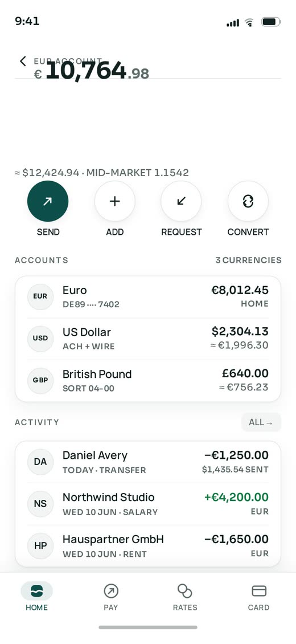Open Northwind Studio salary transaction
Viewport: 296px width, 644px height.
pyautogui.click(x=148, y=504)
